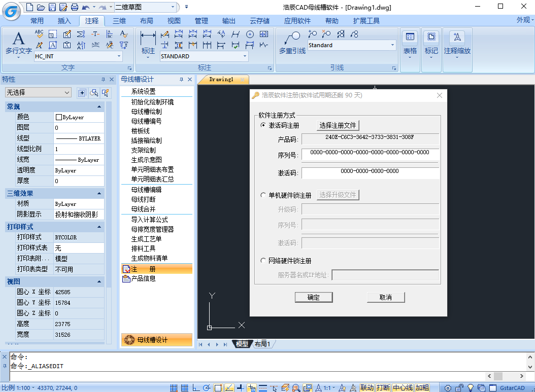535x392 pixels.
Task: Toggle 中心线 mode in status bar
Action: pos(403,387)
